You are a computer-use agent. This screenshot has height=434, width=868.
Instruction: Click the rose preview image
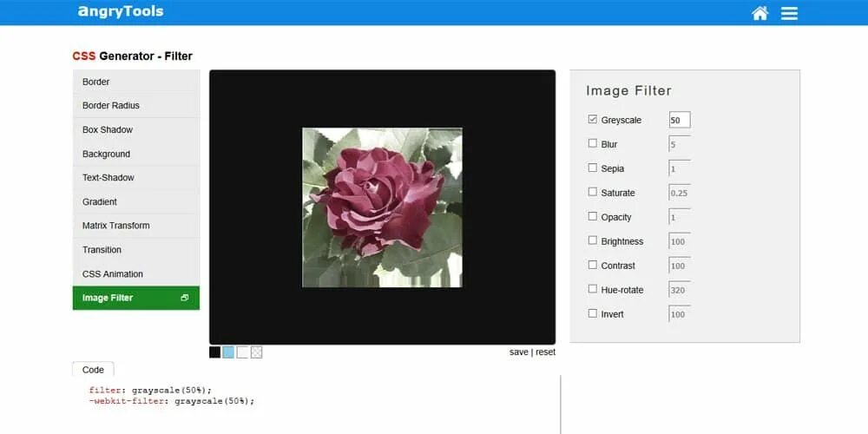(x=382, y=207)
